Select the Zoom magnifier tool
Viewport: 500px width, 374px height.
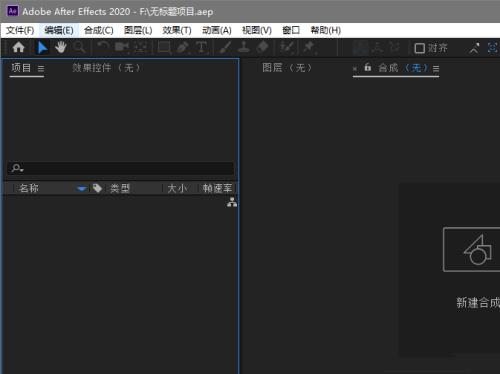(x=79, y=48)
